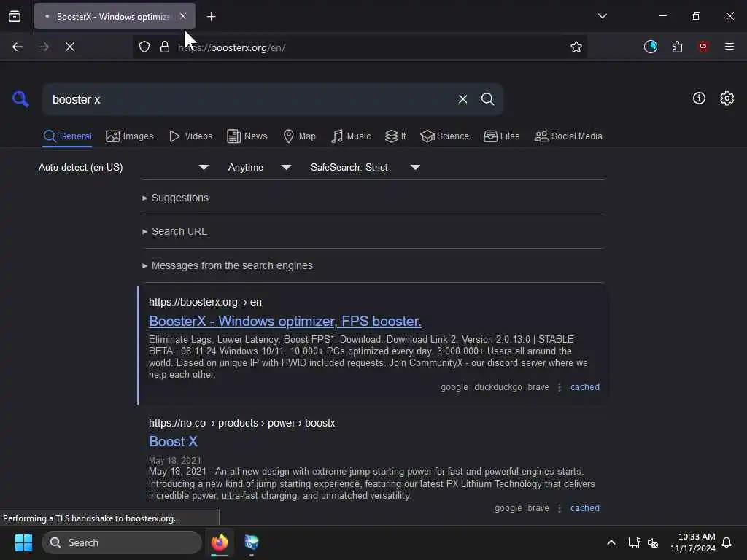The image size is (747, 560).
Task: Open the Firefox hamburger menu
Action: (729, 47)
